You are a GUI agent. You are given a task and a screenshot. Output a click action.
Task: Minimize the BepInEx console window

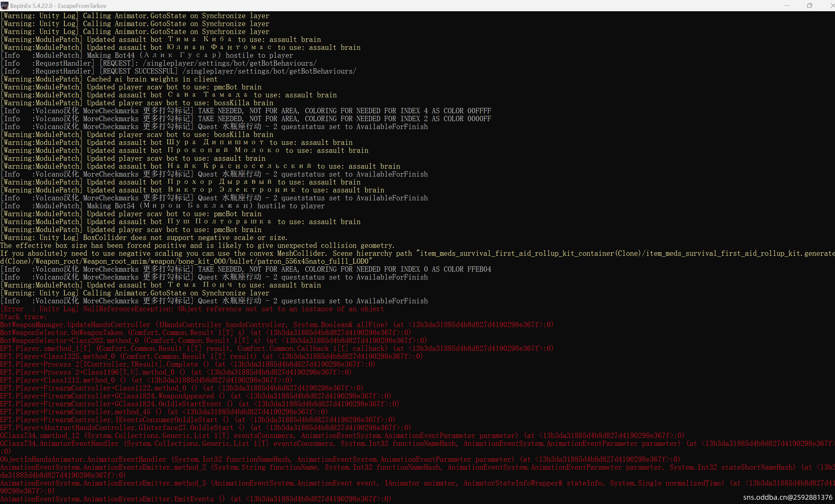coord(787,5)
